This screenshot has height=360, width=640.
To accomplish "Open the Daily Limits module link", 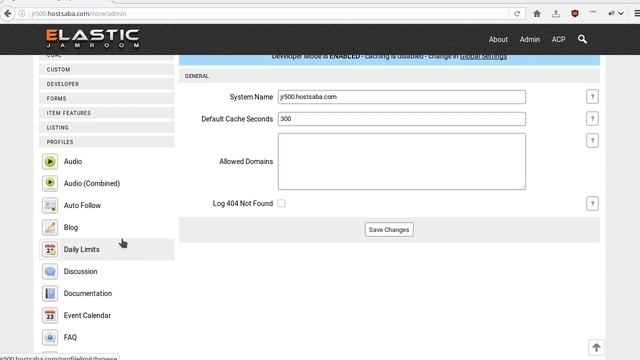I will pyautogui.click(x=81, y=249).
